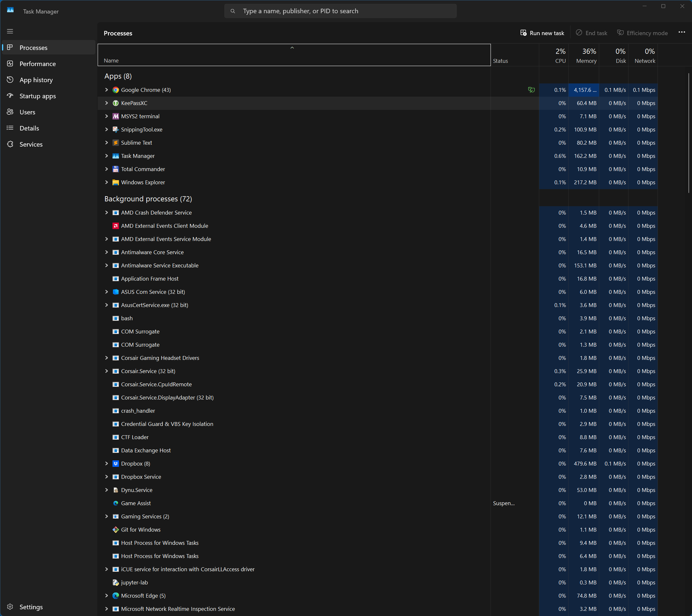Screen dimensions: 692x616
Task: Click the Efficiency mode button
Action: 642,33
